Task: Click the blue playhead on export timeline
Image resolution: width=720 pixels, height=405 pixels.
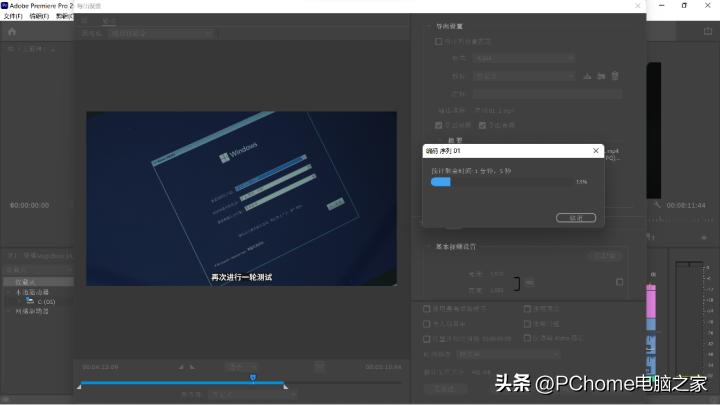Action: pos(253,378)
